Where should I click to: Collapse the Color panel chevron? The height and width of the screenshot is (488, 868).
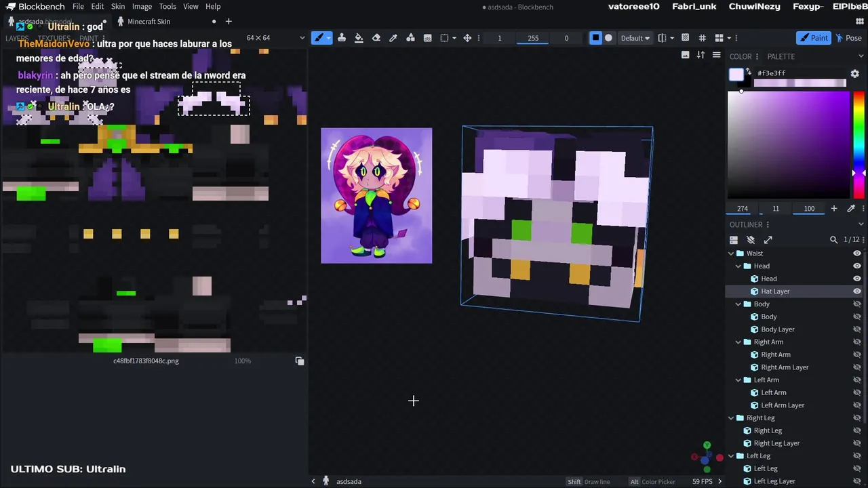point(861,56)
